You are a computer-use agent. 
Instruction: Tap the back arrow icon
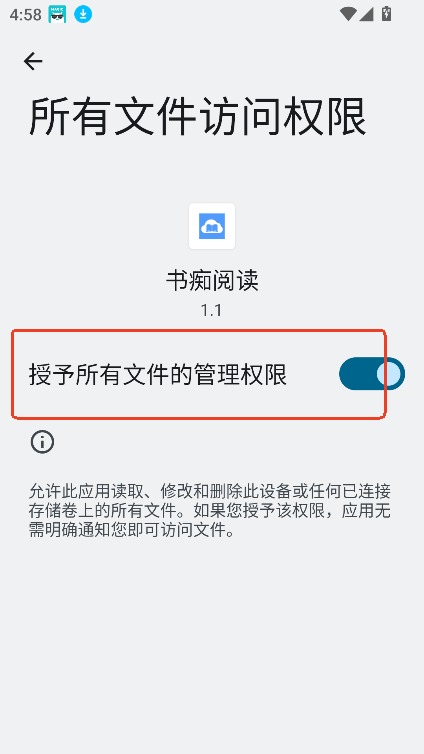point(33,61)
